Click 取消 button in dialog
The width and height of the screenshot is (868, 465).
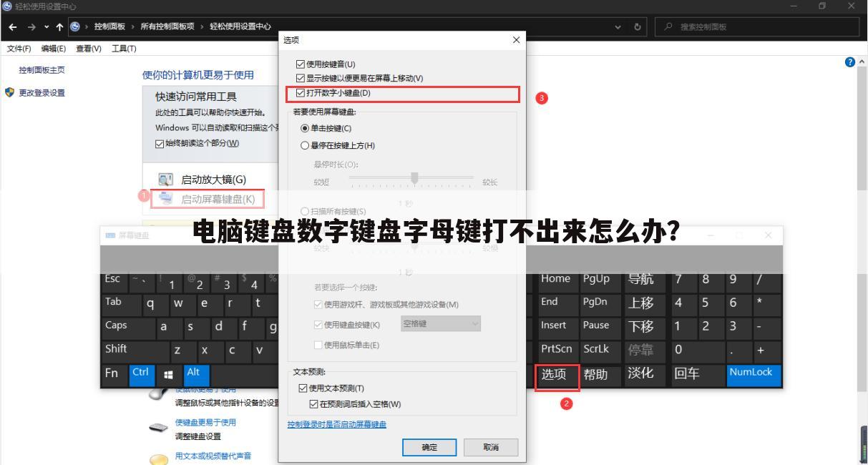491,447
